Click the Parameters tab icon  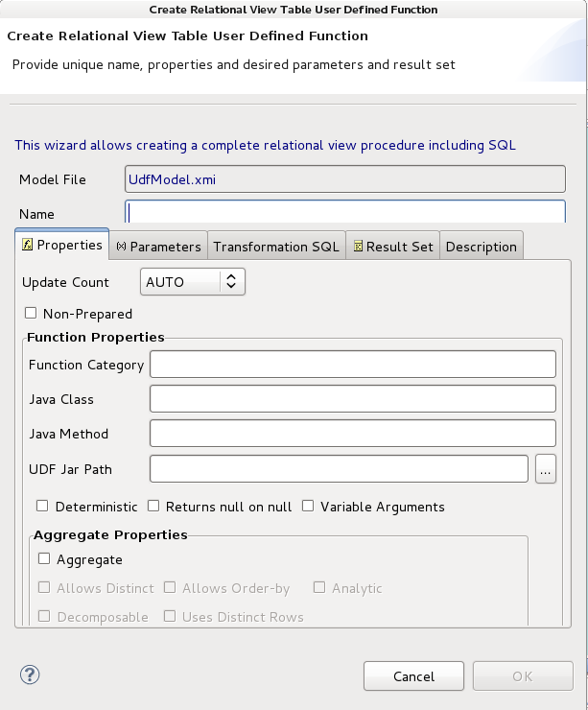122,247
